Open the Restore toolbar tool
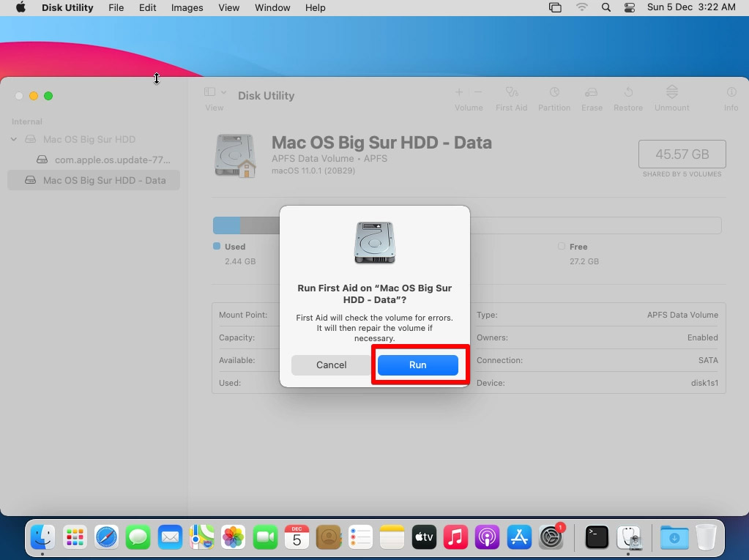Viewport: 749px width, 560px height. tap(628, 98)
